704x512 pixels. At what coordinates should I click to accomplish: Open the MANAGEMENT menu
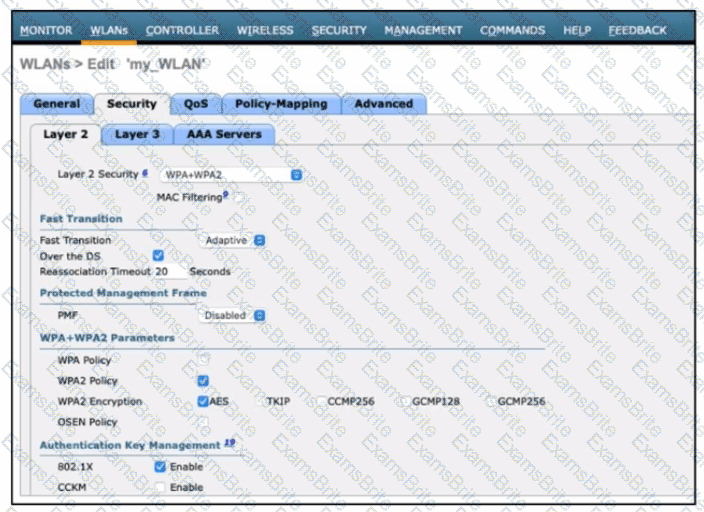[x=423, y=30]
